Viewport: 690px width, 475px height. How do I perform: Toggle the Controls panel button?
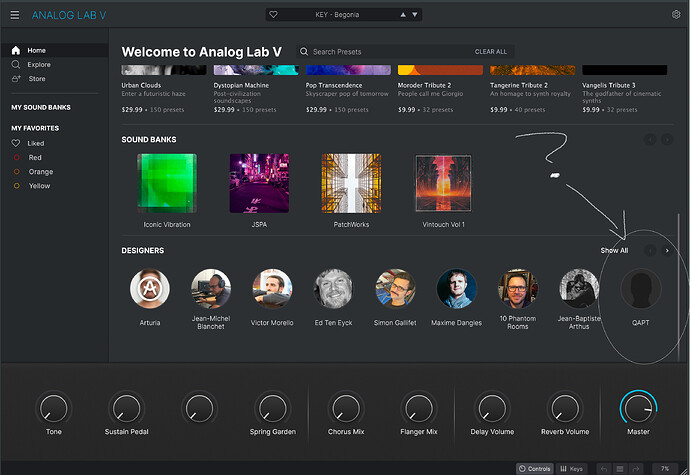click(x=535, y=468)
